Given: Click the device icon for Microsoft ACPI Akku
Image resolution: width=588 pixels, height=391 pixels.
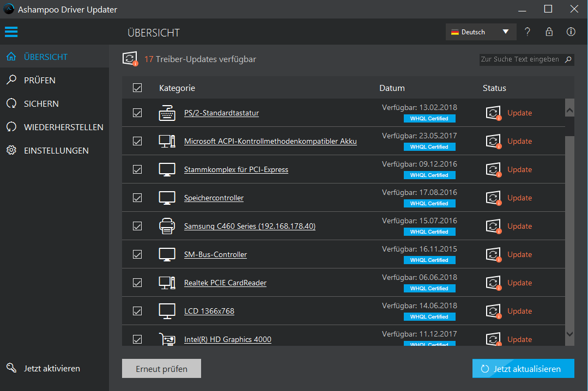Looking at the screenshot, I should (x=167, y=142).
